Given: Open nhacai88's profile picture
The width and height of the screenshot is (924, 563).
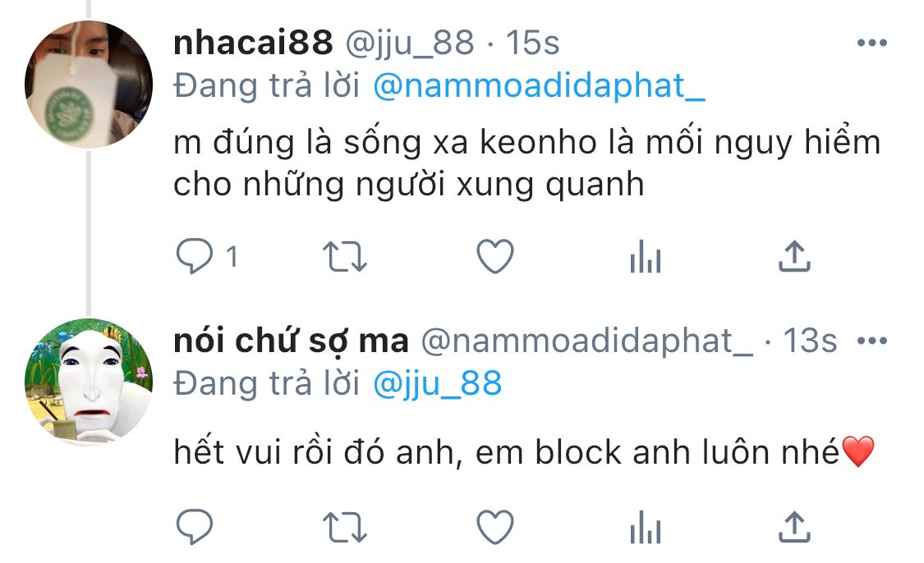Looking at the screenshot, I should (x=89, y=84).
